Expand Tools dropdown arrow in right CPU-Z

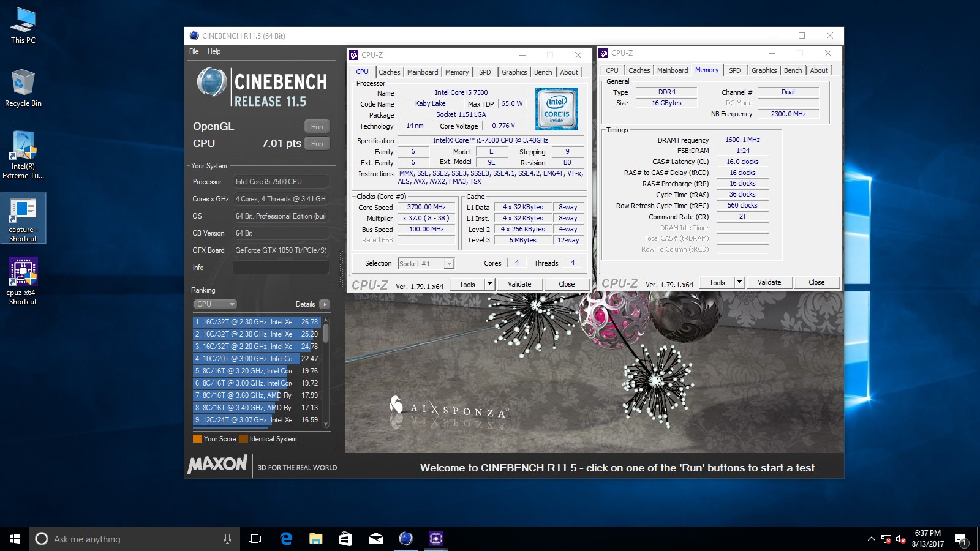(x=739, y=282)
